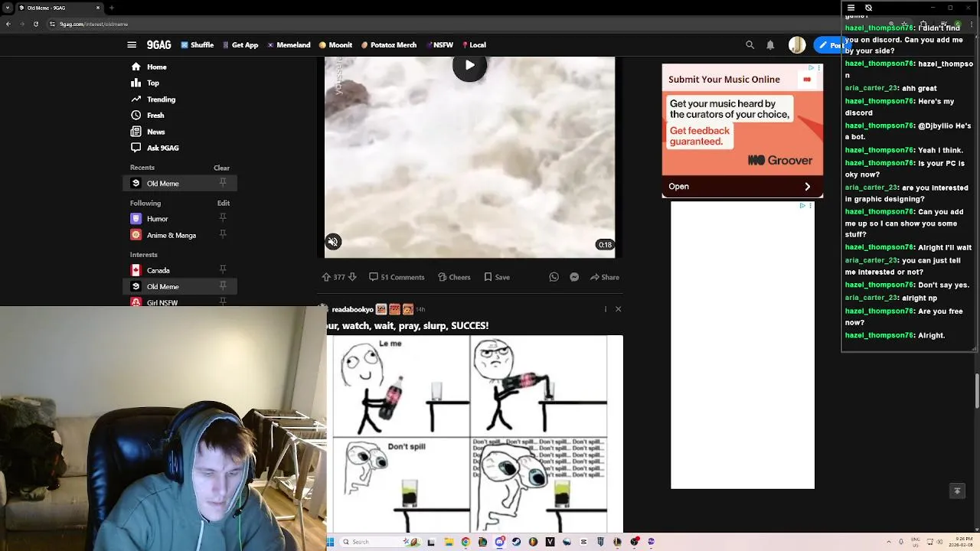Open the Canada interest
Viewport: 980px width, 551px height.
pos(158,270)
